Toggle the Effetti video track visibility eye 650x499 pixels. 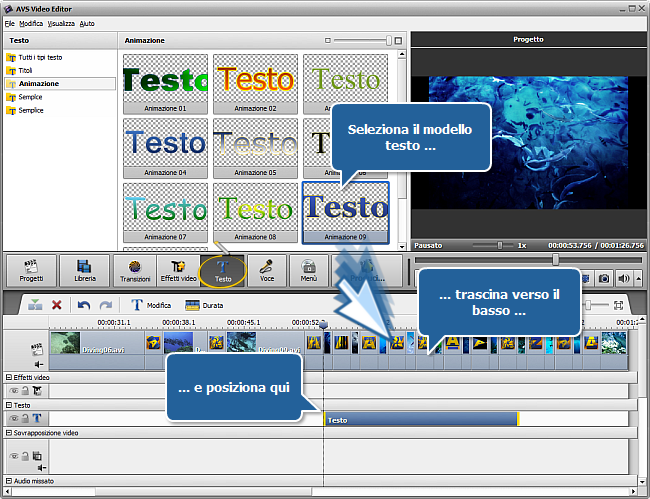pyautogui.click(x=13, y=391)
